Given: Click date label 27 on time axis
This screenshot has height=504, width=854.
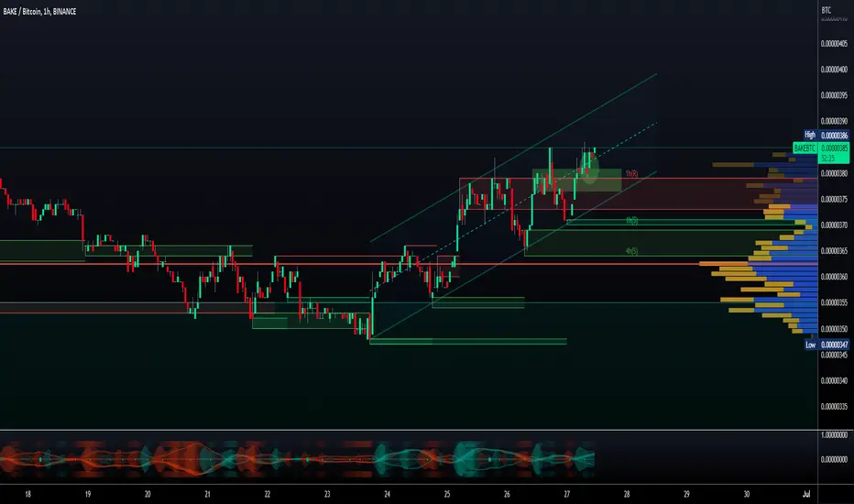Looking at the screenshot, I should [x=567, y=495].
